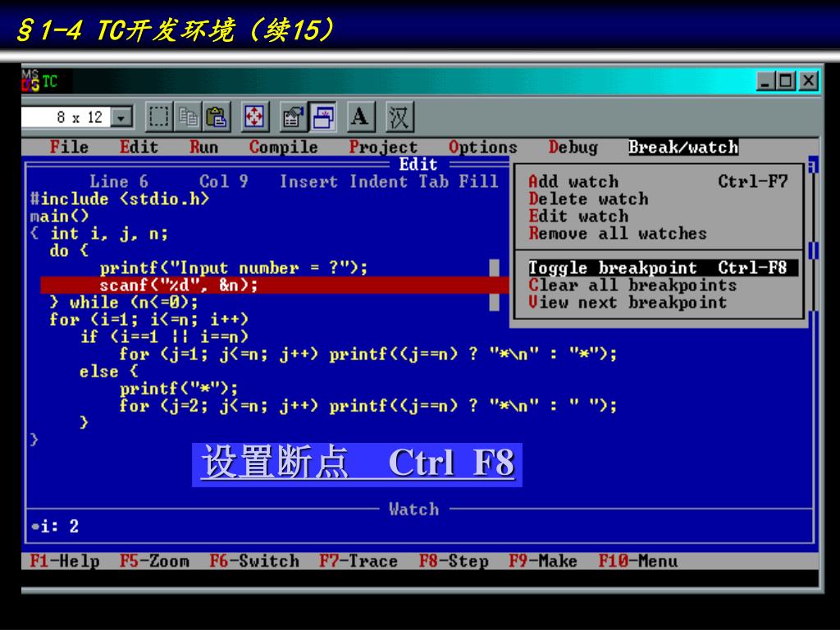Click the Line 6 status indicator
Image resolution: width=840 pixels, height=630 pixels.
click(119, 181)
